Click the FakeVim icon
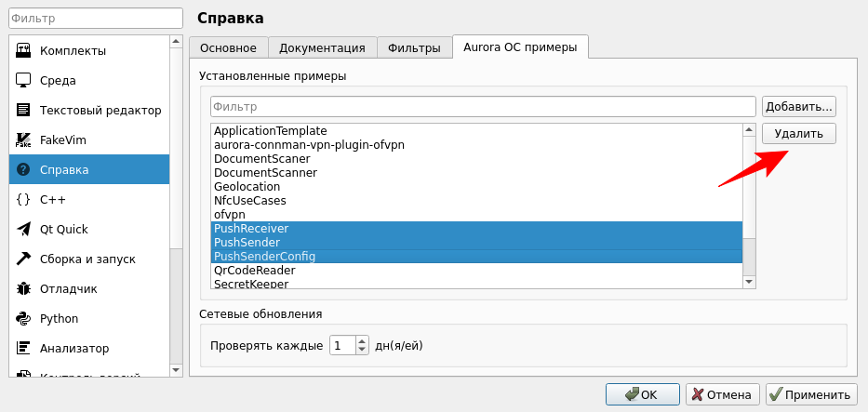Screen dimensions: 868x412 pos(24,140)
